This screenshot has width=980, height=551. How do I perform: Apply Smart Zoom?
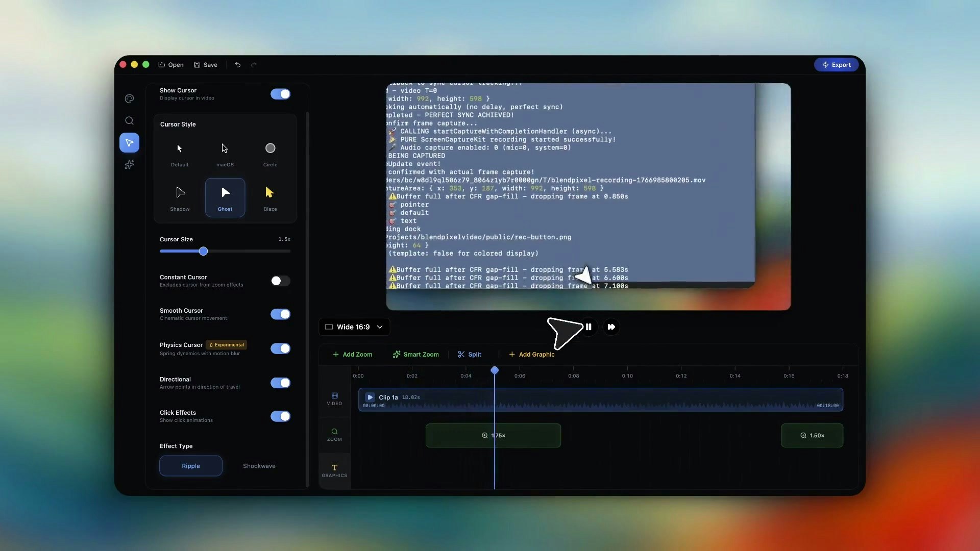click(x=416, y=354)
